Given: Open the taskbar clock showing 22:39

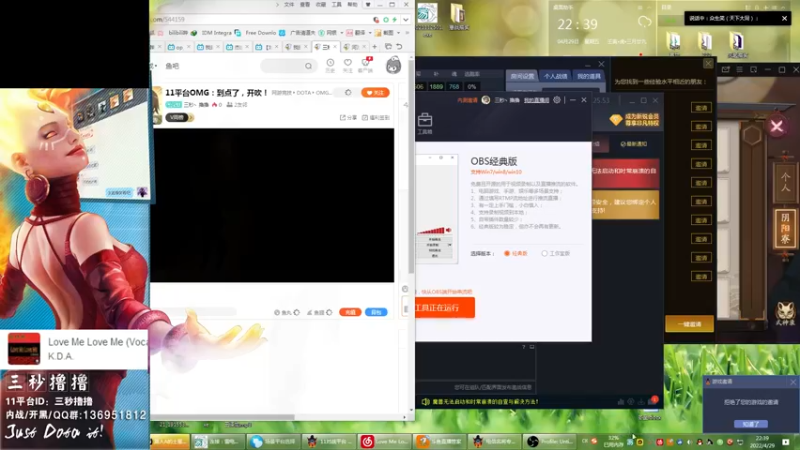Looking at the screenshot, I should click(x=762, y=441).
